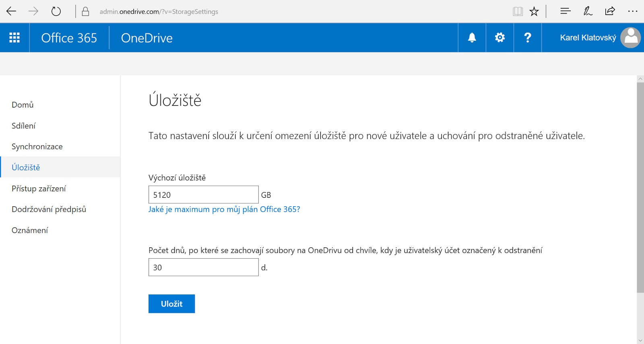The height and width of the screenshot is (344, 644).
Task: Click the vertical scrollbar thumb
Action: (x=640, y=187)
